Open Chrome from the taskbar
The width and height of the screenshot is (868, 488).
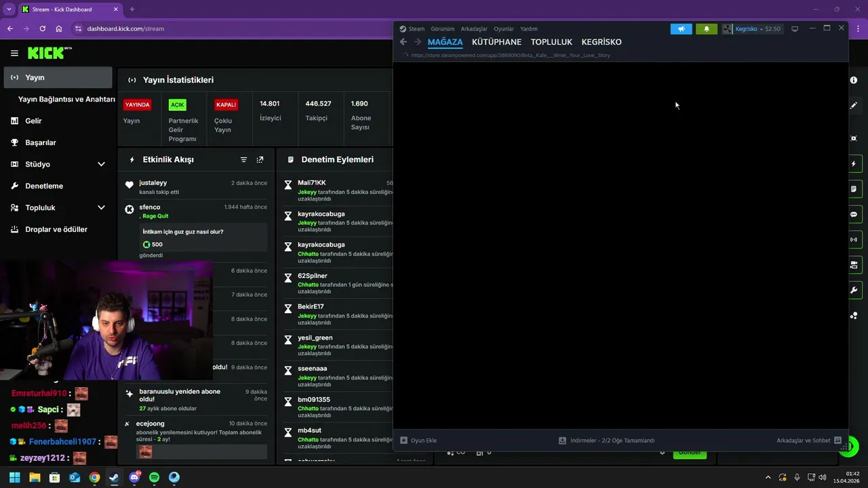(94, 477)
